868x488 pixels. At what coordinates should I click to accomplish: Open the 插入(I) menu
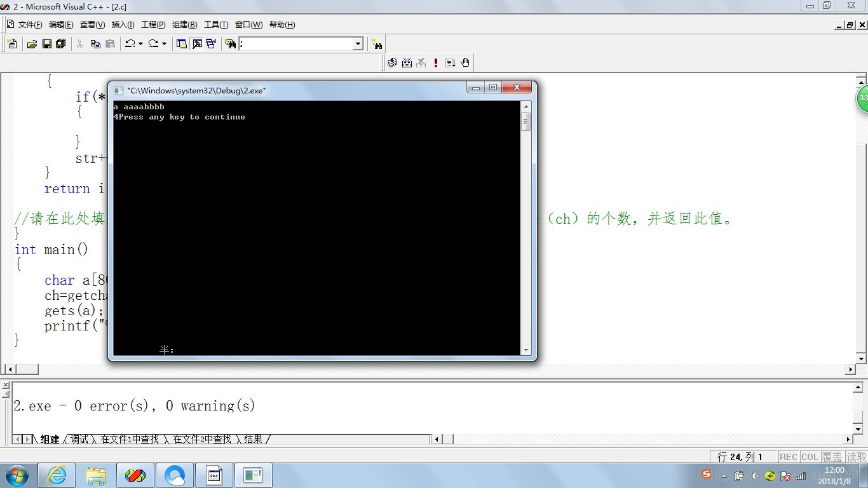123,25
